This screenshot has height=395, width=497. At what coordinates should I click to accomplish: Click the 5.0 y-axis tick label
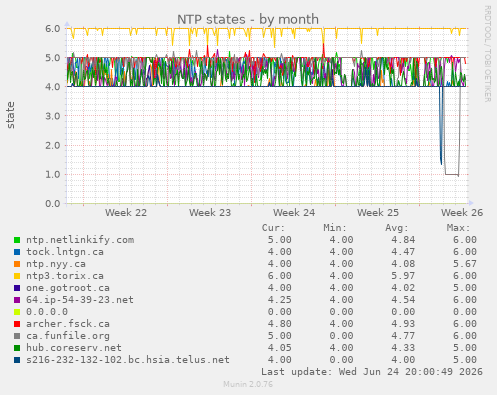[x=53, y=58]
